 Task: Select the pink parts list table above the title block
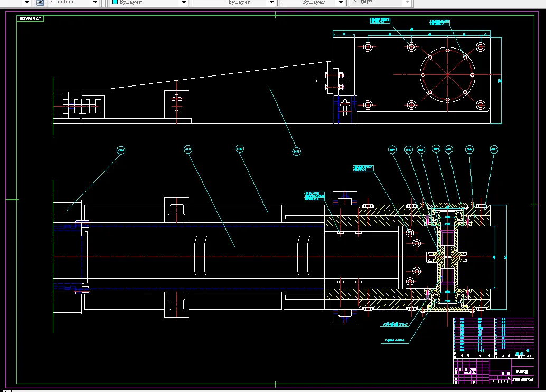coord(493,338)
